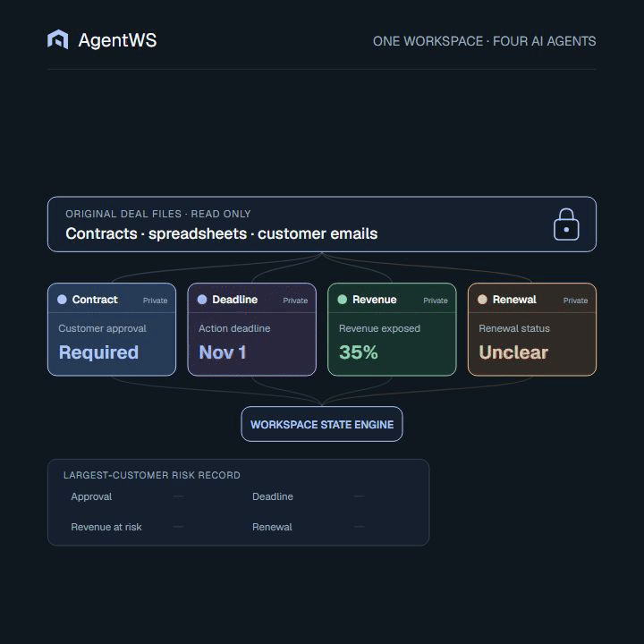Select the Revenue agent card title
This screenshot has height=644, width=644.
click(x=375, y=300)
